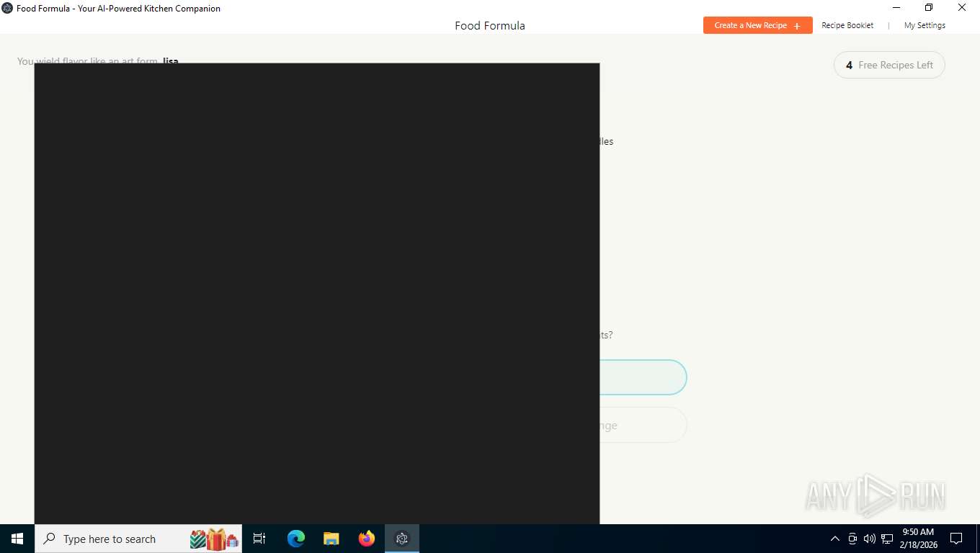Screen dimensions: 980x553
Task: Click the teal-outlined input field
Action: click(x=643, y=377)
